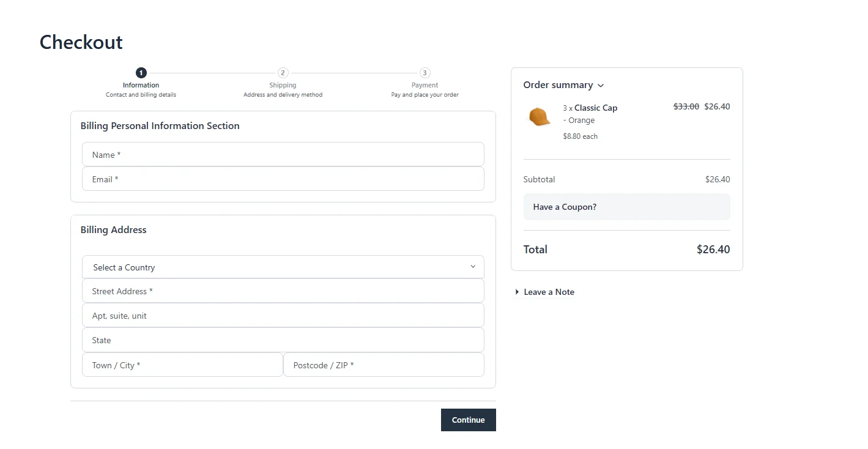Viewport: 868px width, 449px height.
Task: Click the Information step label
Action: 141,85
